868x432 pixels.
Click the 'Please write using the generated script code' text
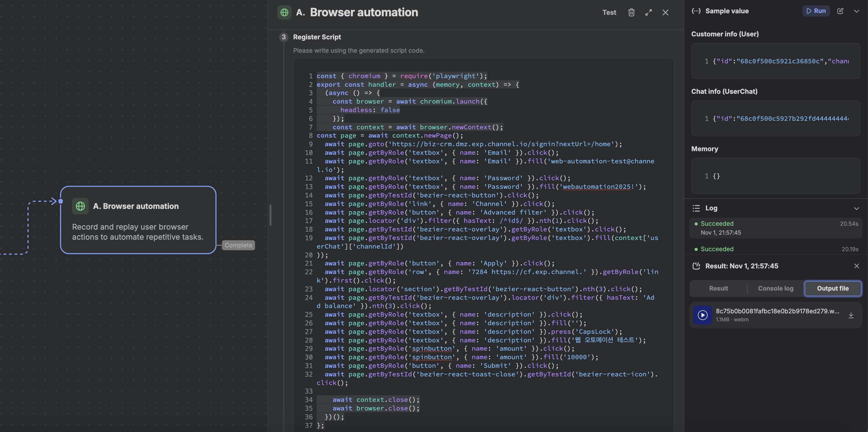point(359,50)
